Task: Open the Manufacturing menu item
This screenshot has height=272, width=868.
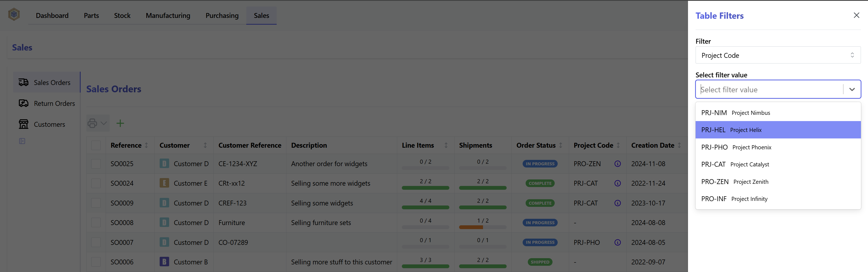Action: (x=168, y=15)
